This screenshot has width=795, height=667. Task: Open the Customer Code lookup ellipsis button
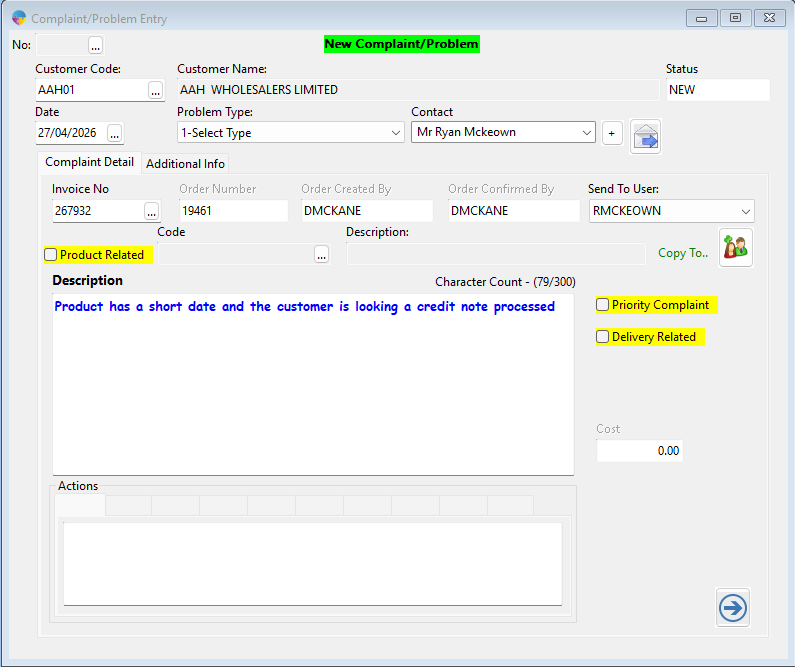click(x=155, y=90)
